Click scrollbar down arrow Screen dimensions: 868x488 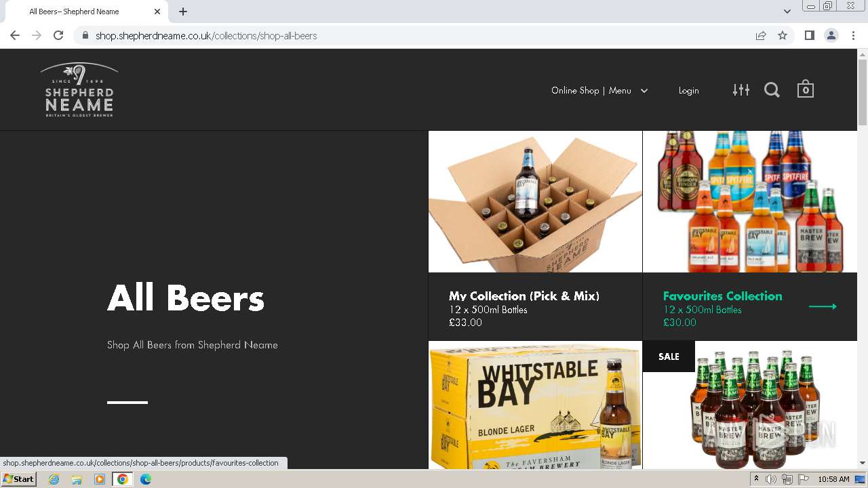tap(863, 464)
